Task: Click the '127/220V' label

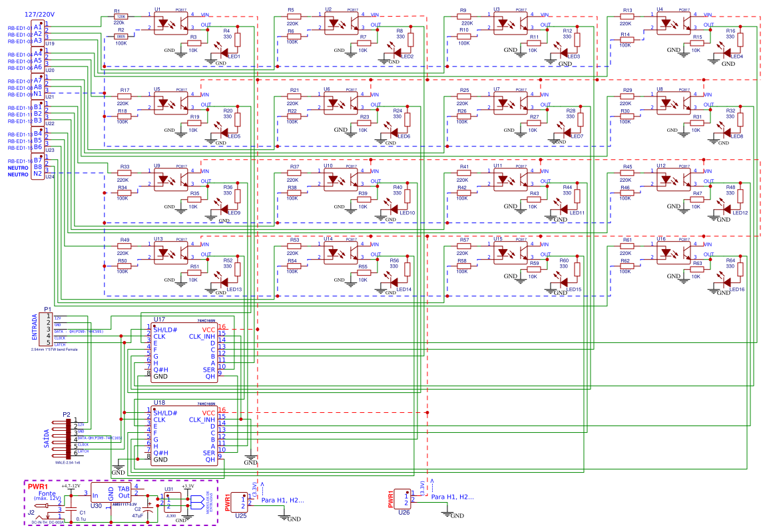Action: pos(40,14)
